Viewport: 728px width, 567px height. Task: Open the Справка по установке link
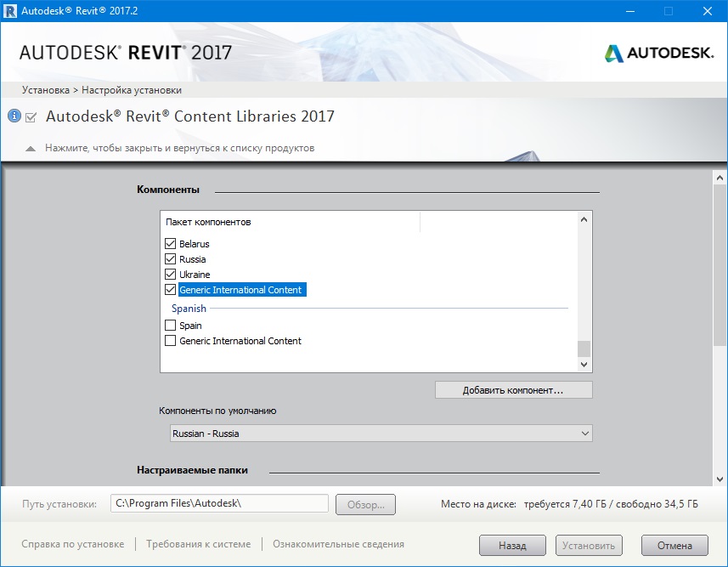coord(73,544)
